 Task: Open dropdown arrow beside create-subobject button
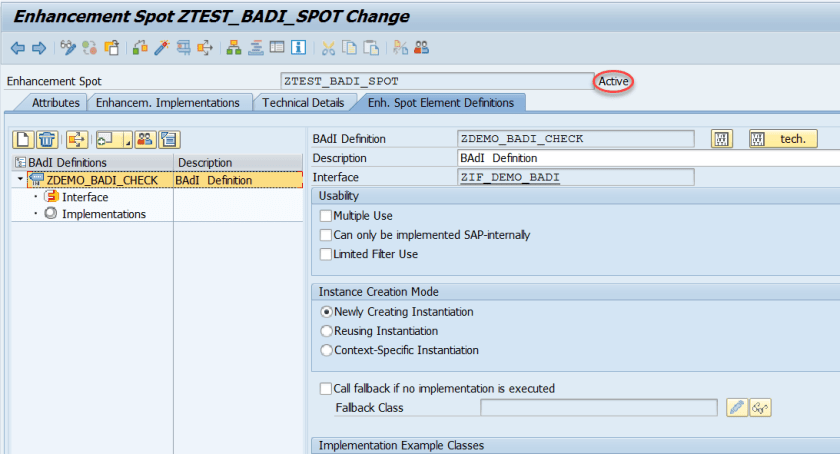click(128, 140)
